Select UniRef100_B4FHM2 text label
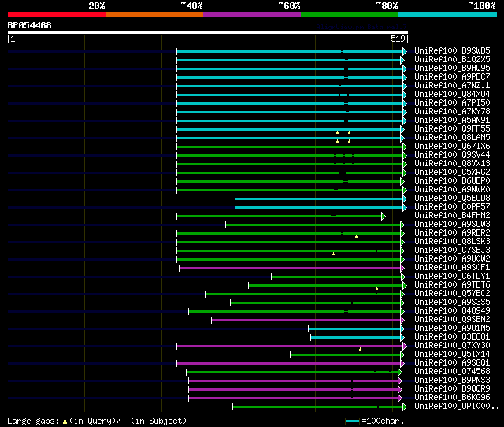Image resolution: width=504 pixels, height=427 pixels. [452, 216]
